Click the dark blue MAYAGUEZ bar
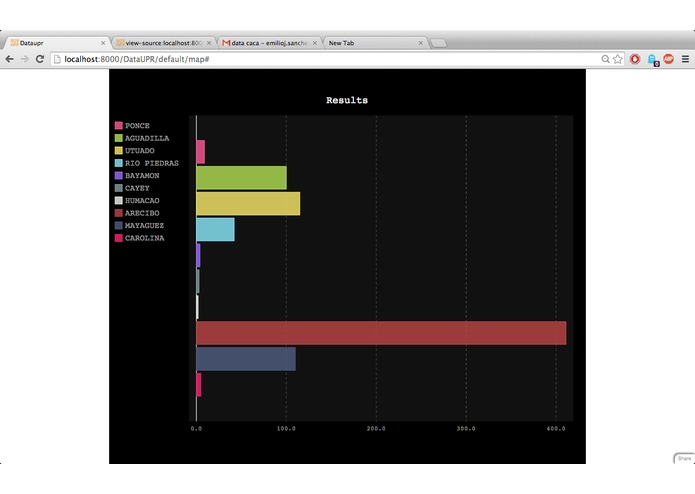The width and height of the screenshot is (695, 494). tap(246, 359)
